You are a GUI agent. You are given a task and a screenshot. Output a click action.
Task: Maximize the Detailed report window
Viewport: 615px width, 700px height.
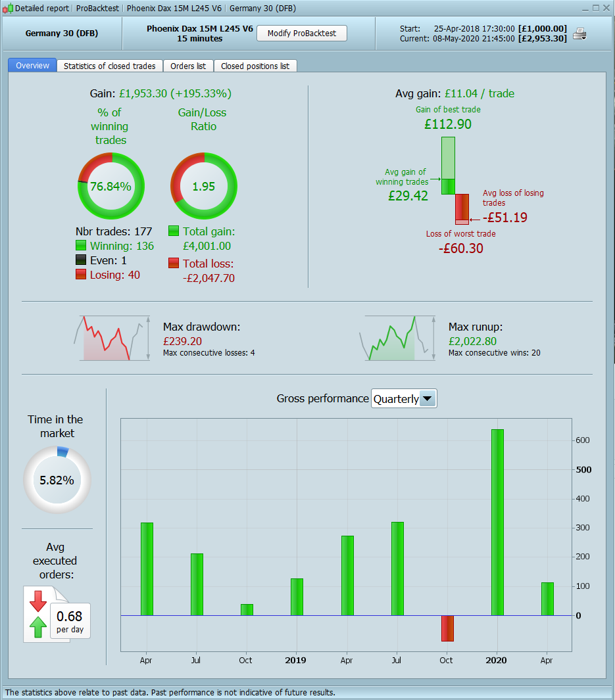point(596,8)
